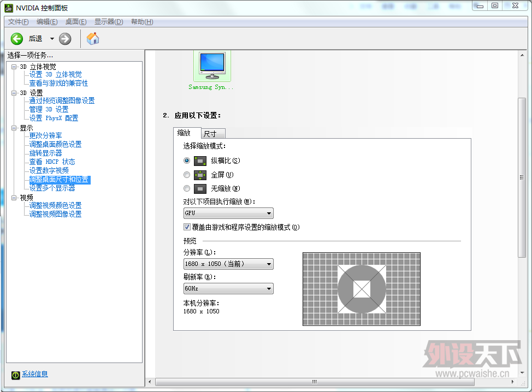
Task: Open 调整视频颜色设置 task
Action: point(55,205)
